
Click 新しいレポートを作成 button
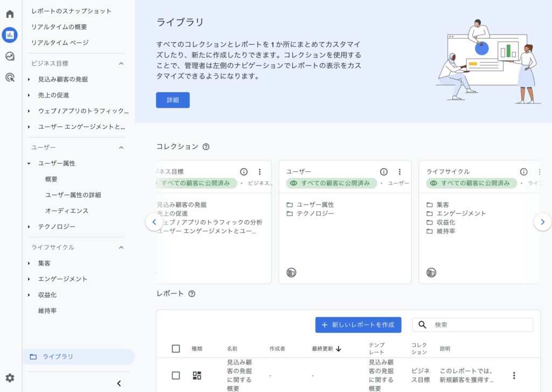click(358, 325)
